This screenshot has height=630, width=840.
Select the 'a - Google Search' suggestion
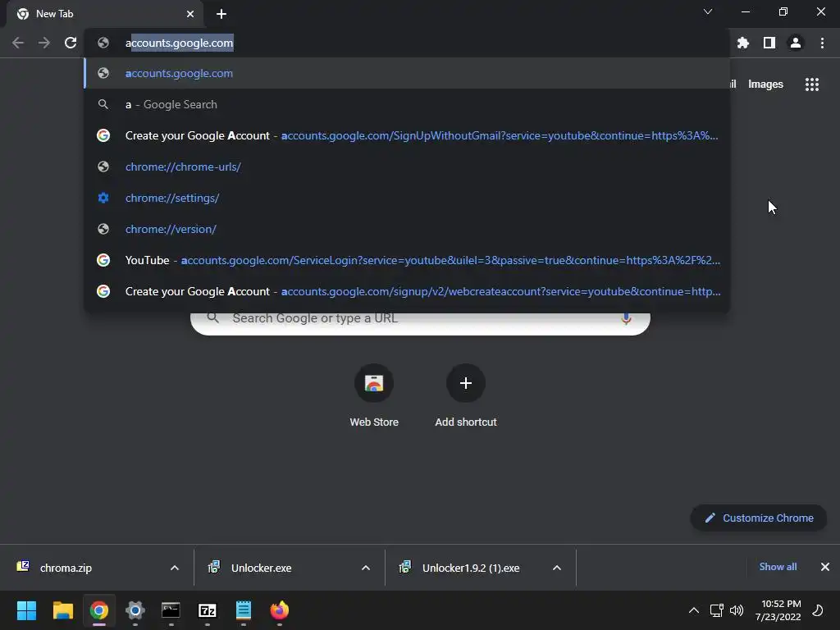407,104
